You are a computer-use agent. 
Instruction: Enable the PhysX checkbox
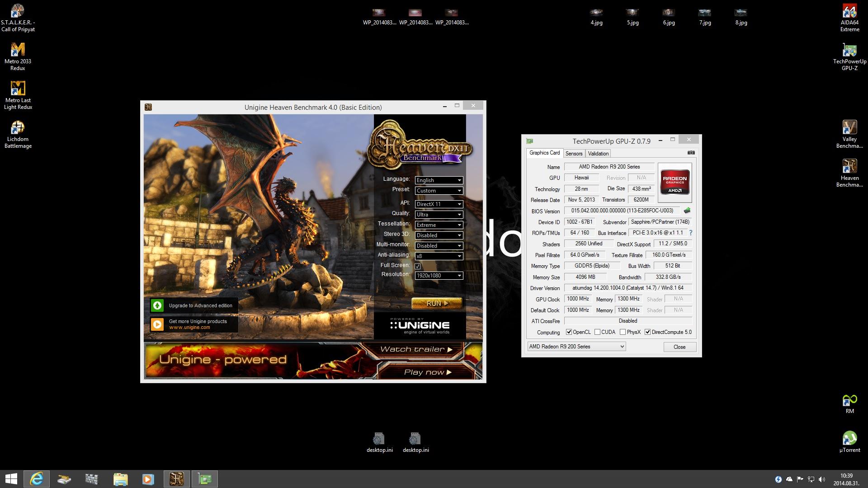pyautogui.click(x=623, y=332)
